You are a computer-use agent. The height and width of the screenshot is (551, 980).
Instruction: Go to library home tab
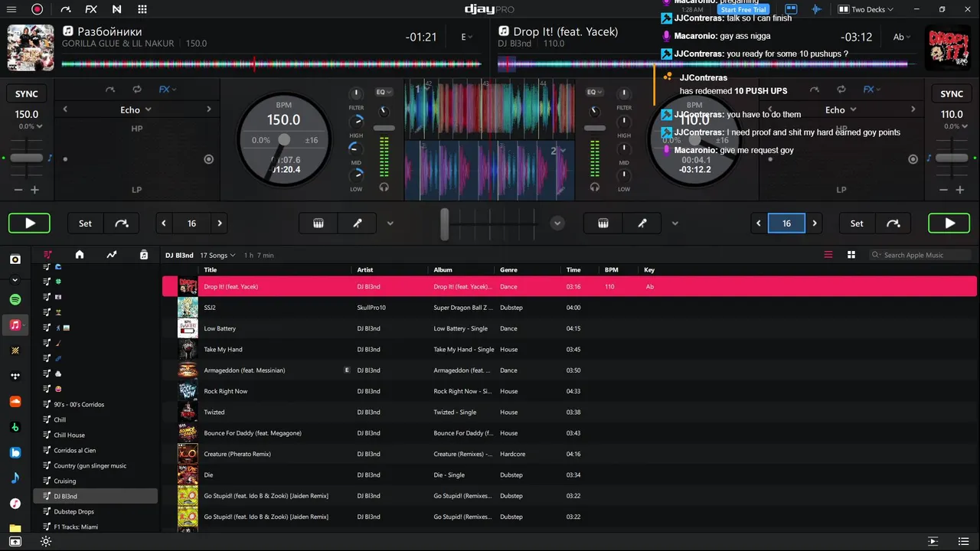coord(79,255)
